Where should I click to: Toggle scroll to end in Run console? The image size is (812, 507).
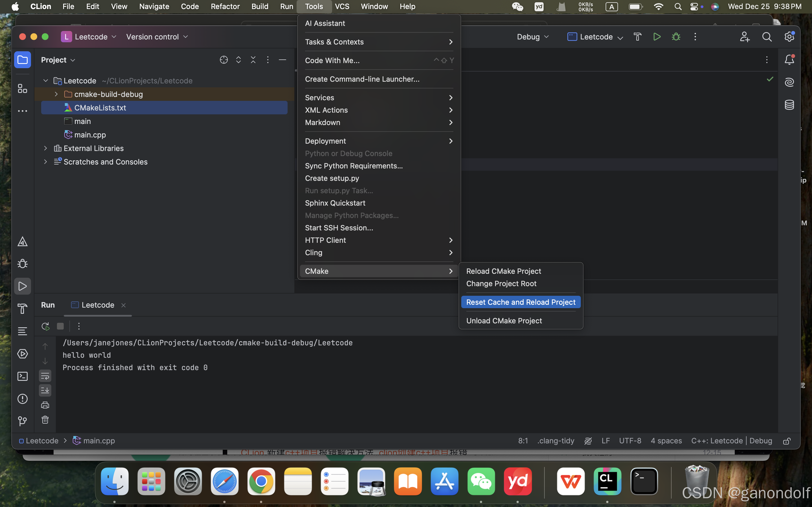45,390
